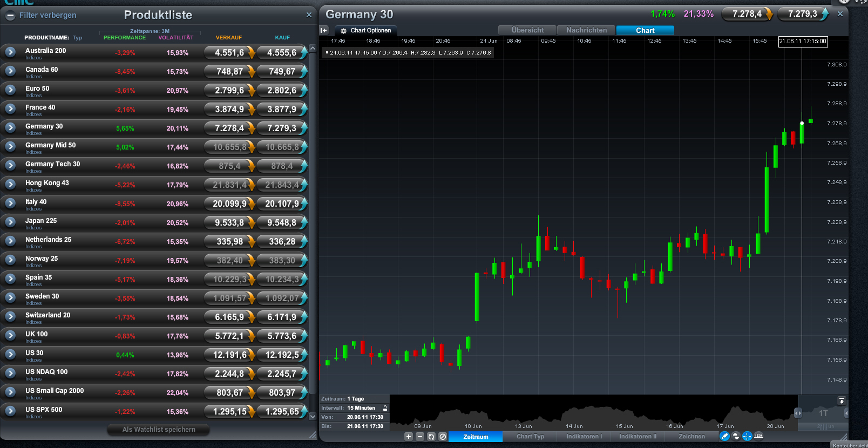Click Australia 200 Verkauf price 4.551,6
Screen dimensions: 868x448
point(229,52)
